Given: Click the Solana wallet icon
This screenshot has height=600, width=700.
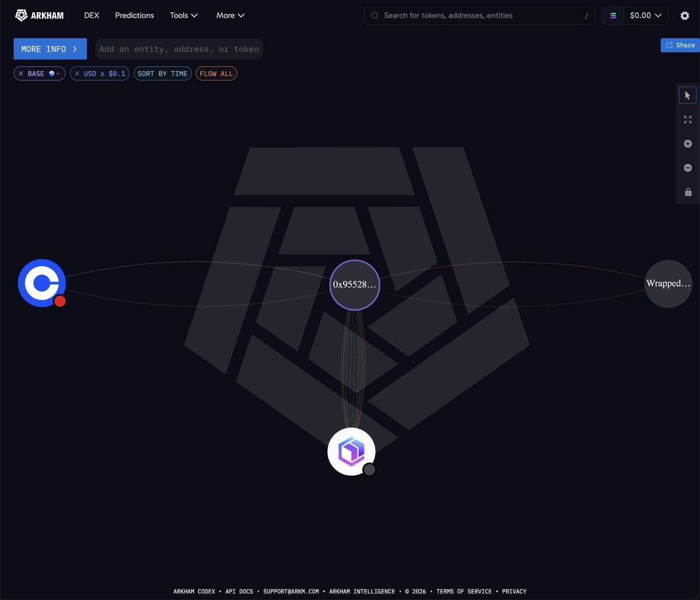Looking at the screenshot, I should [x=613, y=16].
